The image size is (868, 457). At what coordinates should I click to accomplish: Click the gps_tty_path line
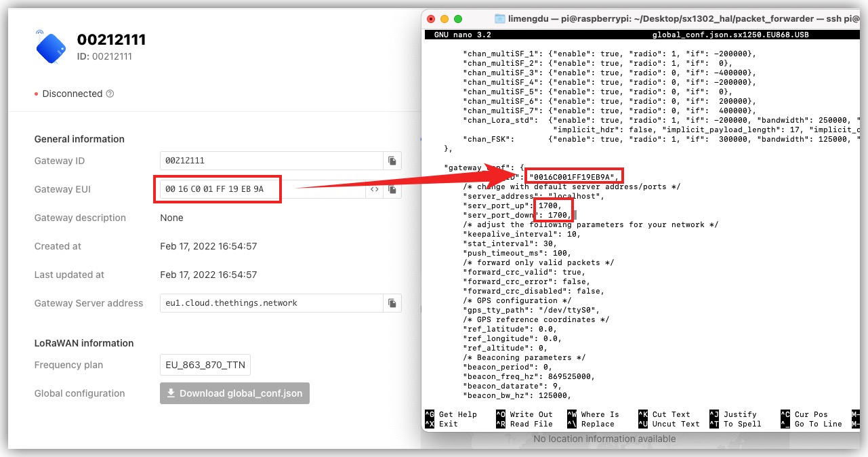click(x=531, y=310)
